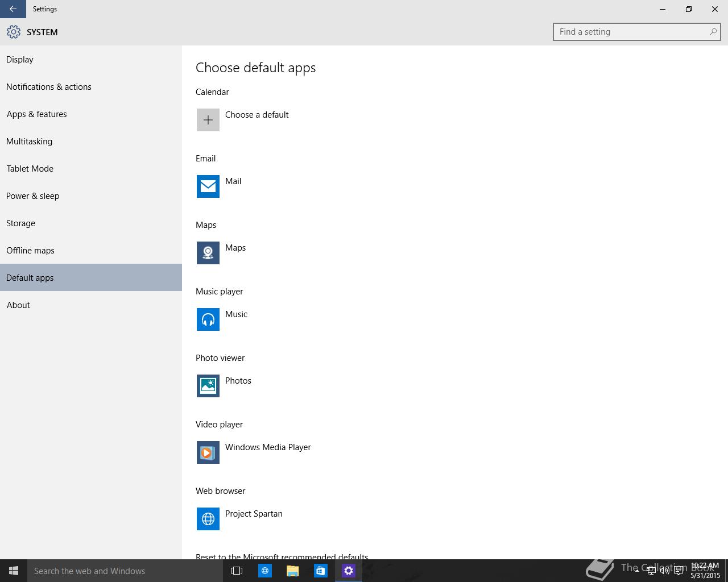Click the Find a setting field
This screenshot has width=728, height=582.
[x=636, y=32]
